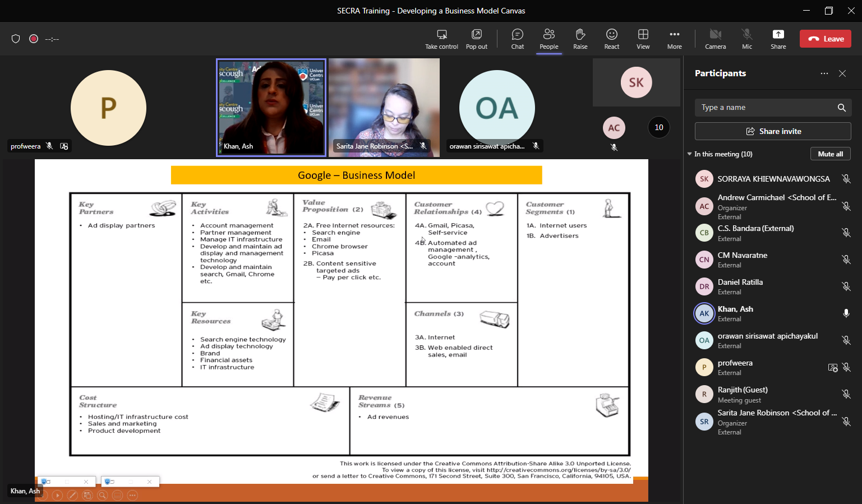Image resolution: width=862 pixels, height=504 pixels.
Task: Open the Chat panel
Action: [x=518, y=39]
